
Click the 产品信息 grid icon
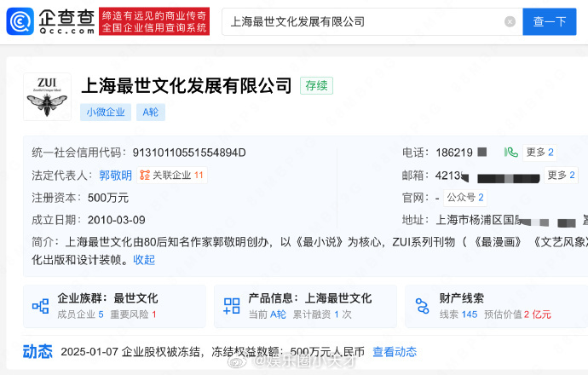232,306
